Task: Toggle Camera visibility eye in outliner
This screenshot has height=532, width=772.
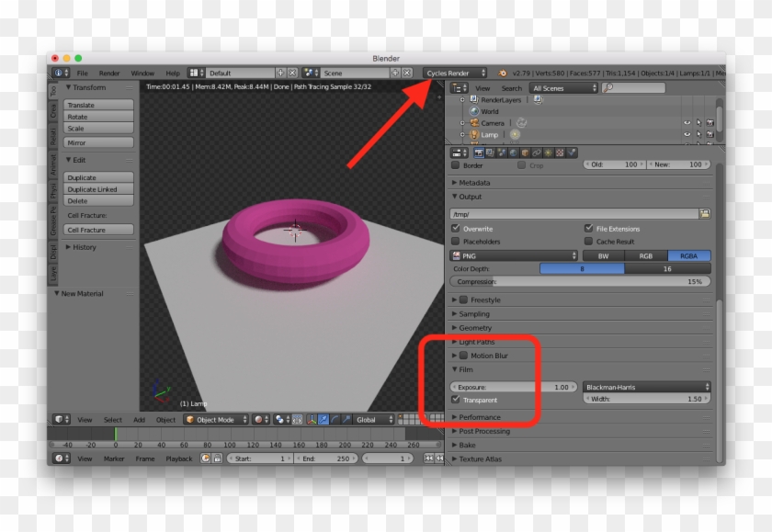Action: (687, 122)
